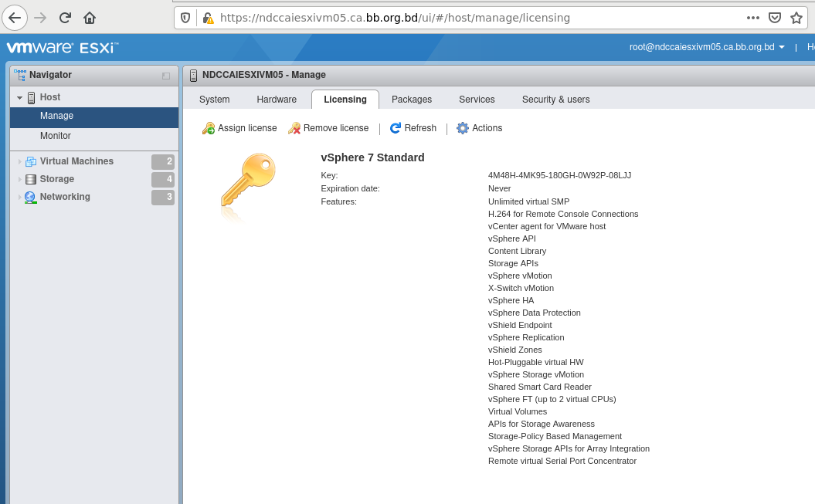815x504 pixels.
Task: Expand the Virtual Machines tree node
Action: coord(20,161)
